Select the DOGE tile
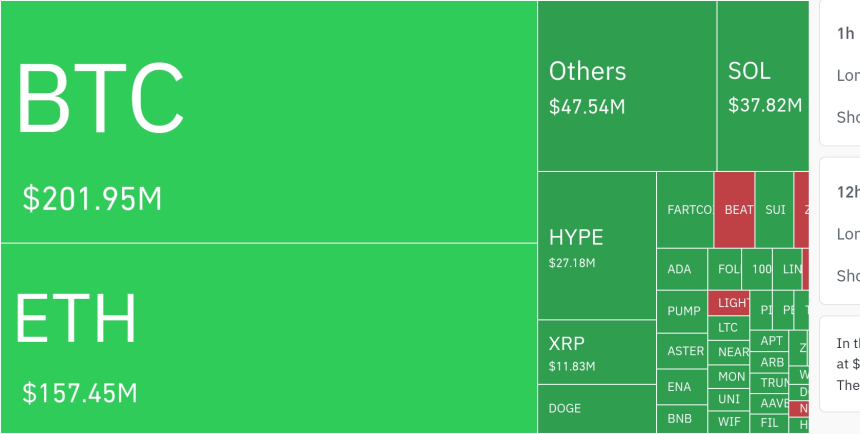Image resolution: width=860 pixels, height=434 pixels. (x=596, y=409)
